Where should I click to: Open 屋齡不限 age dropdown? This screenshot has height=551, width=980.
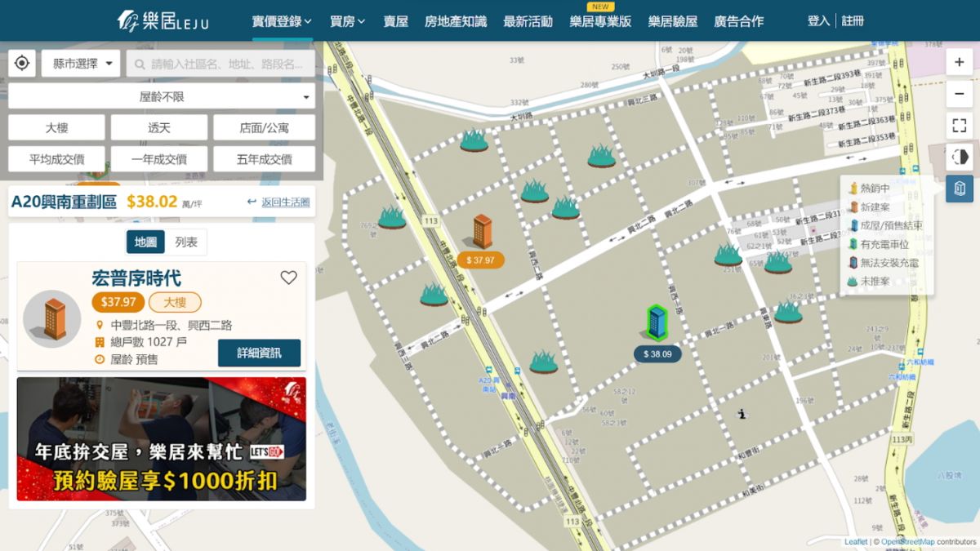(x=162, y=96)
